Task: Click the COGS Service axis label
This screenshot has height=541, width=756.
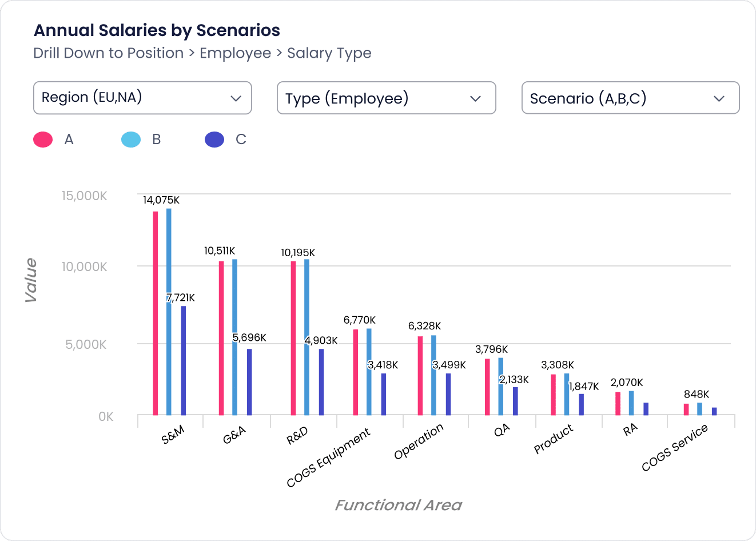Action: [x=675, y=448]
